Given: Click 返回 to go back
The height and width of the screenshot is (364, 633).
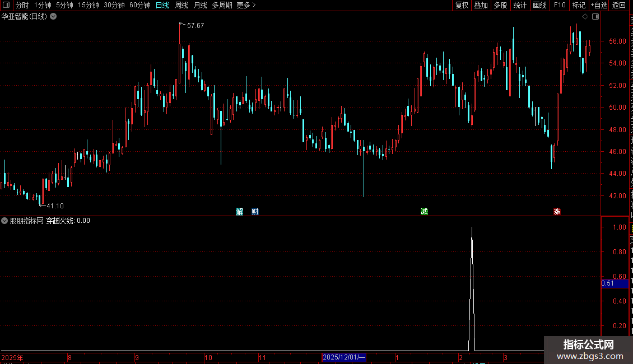Looking at the screenshot, I should pyautogui.click(x=618, y=5).
